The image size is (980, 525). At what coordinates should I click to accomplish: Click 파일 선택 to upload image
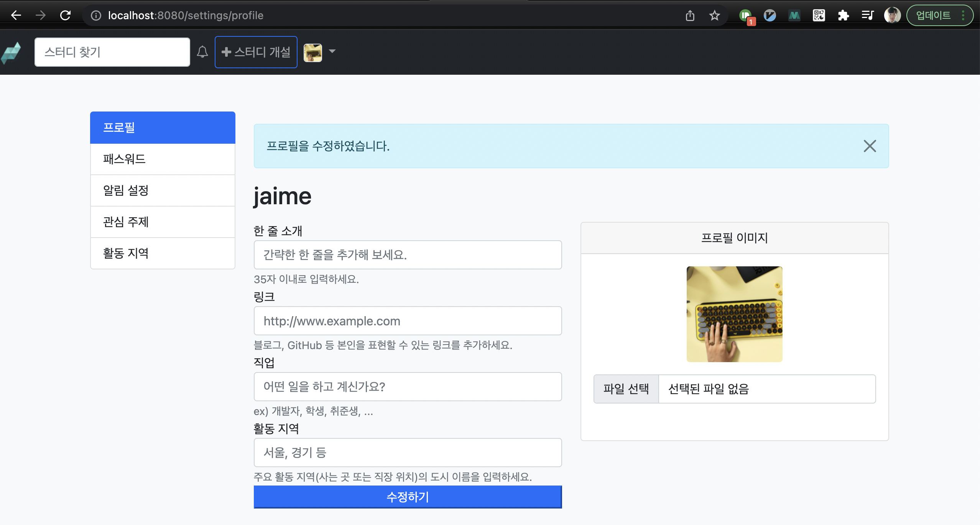pos(626,389)
